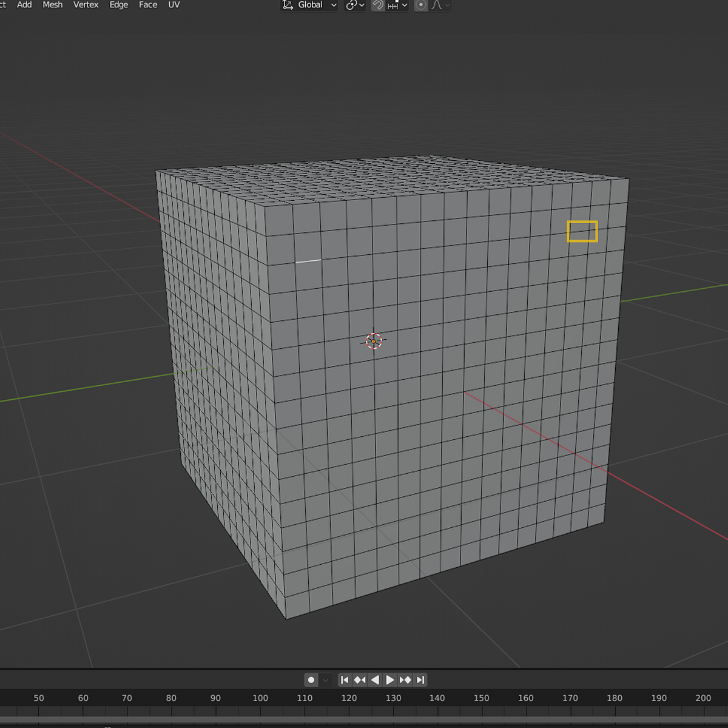Click frame 100 on the timeline ruler
Screen dimensions: 728x728
(260, 698)
